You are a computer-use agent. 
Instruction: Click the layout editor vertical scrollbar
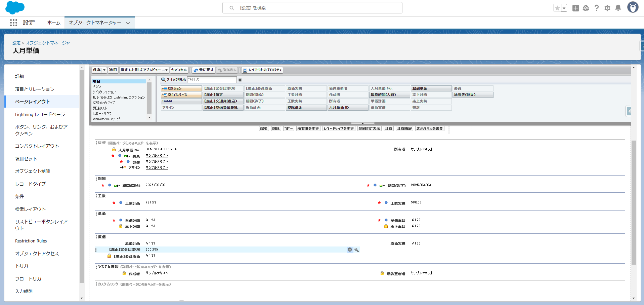point(634,202)
